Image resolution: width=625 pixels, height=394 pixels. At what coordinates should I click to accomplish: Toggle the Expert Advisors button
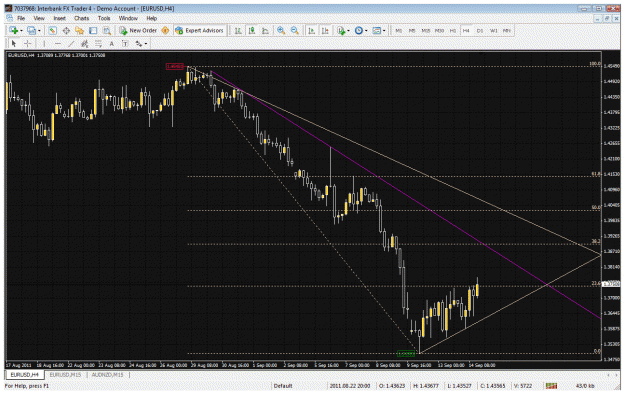tap(200, 30)
